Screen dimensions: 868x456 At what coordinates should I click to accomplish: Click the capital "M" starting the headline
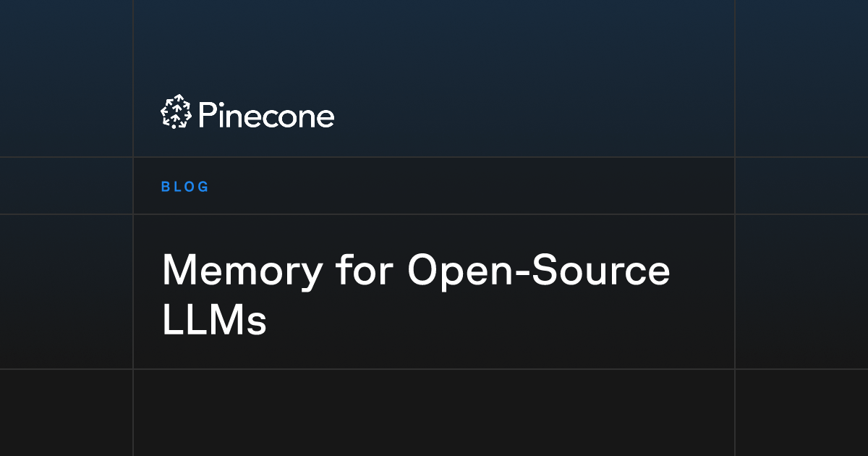179,271
